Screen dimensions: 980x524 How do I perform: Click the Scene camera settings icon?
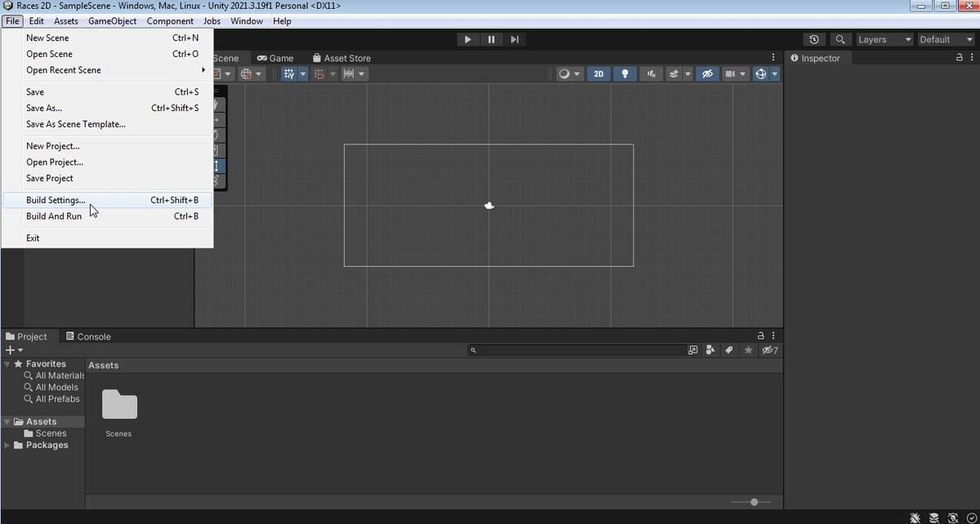(x=730, y=73)
